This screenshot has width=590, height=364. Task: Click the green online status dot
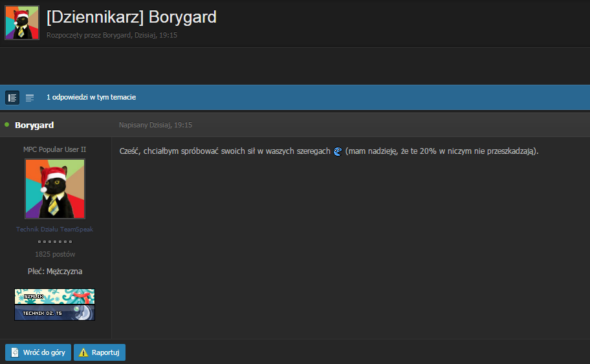click(6, 125)
